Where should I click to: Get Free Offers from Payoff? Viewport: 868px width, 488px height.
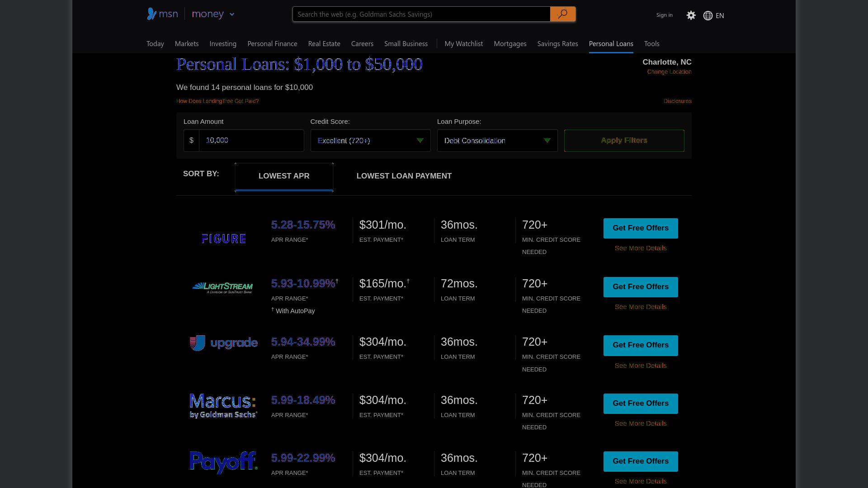point(641,461)
